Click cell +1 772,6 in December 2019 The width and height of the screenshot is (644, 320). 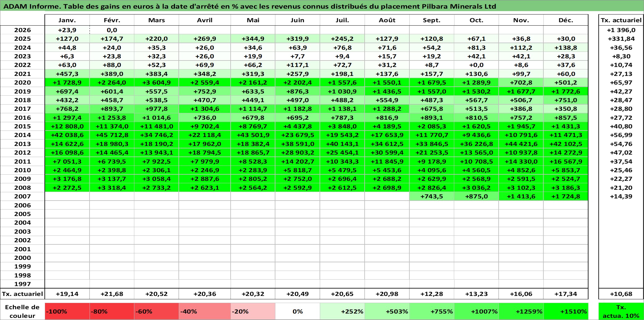[566, 91]
